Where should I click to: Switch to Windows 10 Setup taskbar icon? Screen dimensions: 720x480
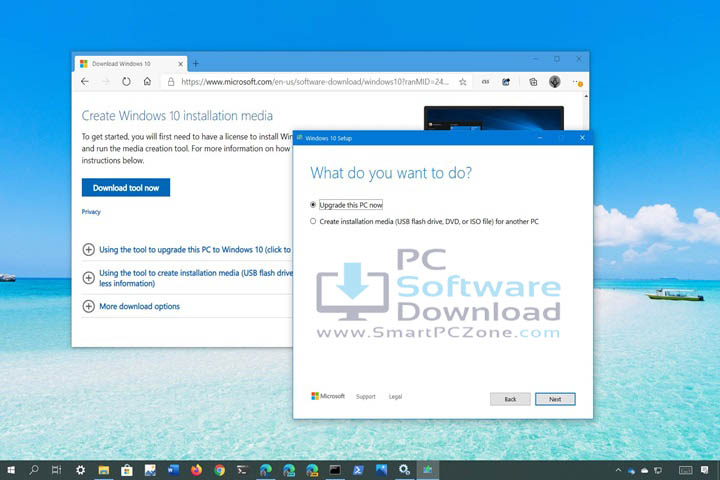[428, 470]
